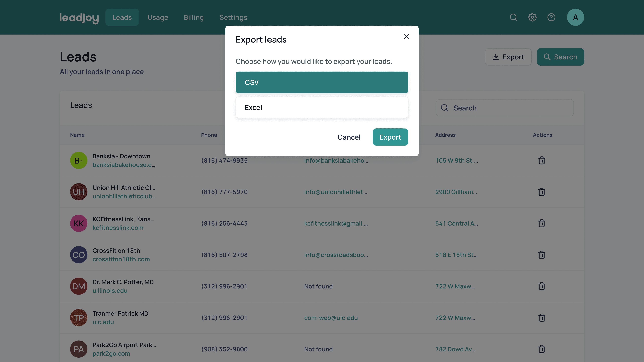Open the Usage navigation tab

158,17
